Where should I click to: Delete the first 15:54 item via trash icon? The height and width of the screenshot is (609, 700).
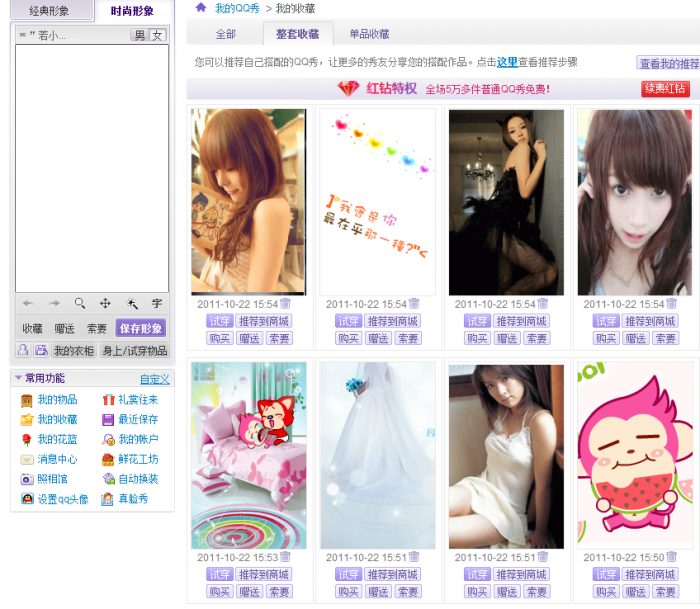click(285, 304)
